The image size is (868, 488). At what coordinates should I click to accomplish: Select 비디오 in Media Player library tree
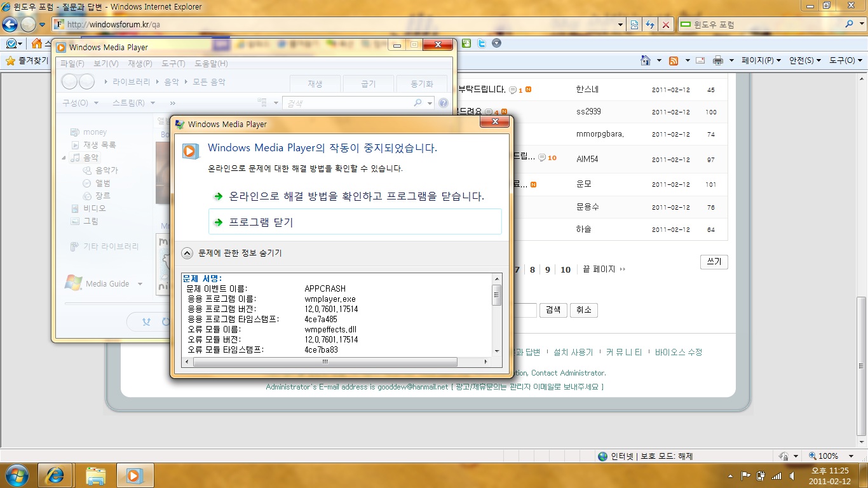pos(95,208)
